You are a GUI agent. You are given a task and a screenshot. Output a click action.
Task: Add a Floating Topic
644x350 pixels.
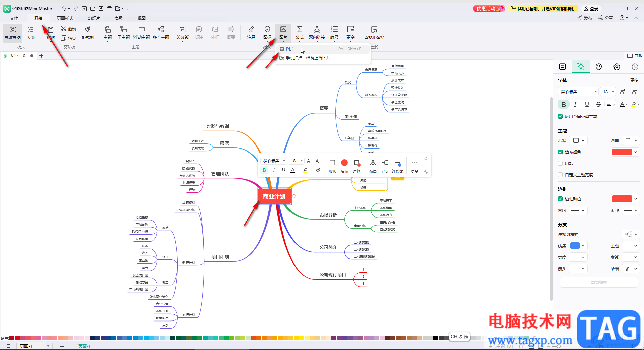[x=142, y=33]
